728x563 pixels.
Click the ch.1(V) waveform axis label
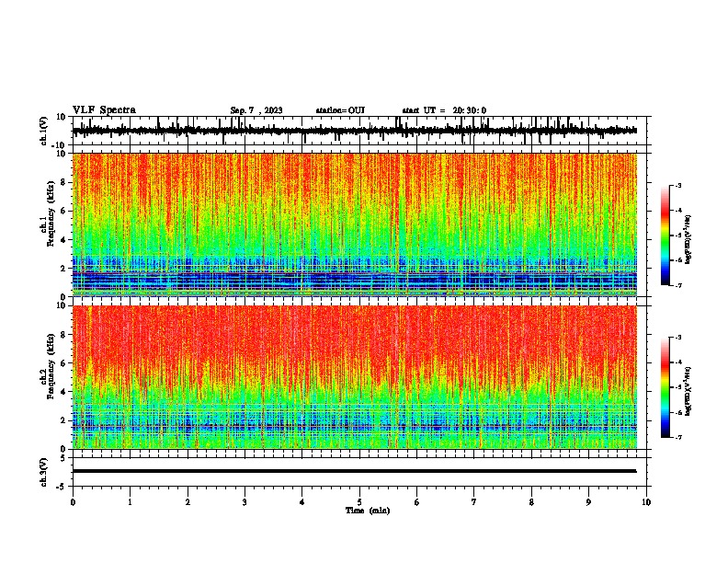click(x=44, y=131)
